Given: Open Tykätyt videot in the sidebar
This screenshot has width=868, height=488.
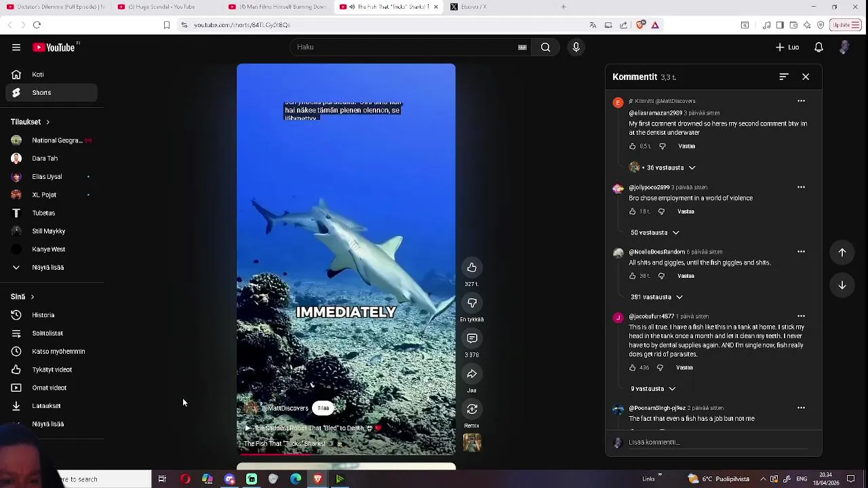Looking at the screenshot, I should [52, 370].
